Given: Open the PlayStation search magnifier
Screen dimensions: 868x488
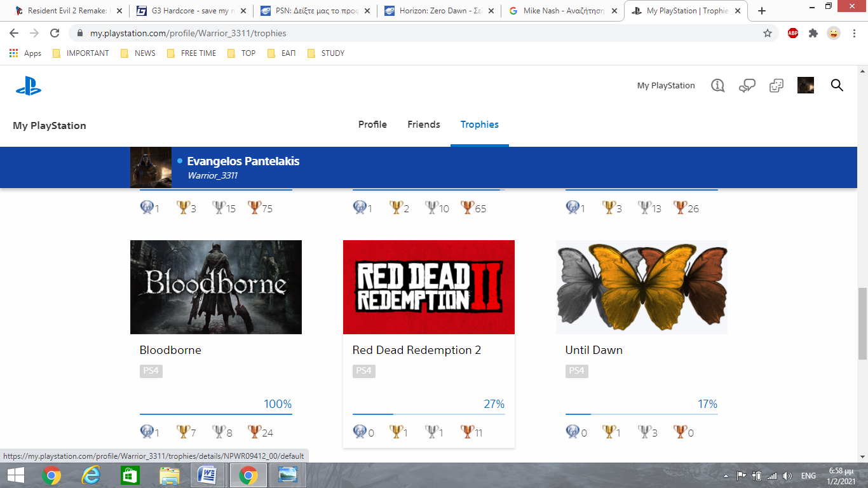Looking at the screenshot, I should point(837,85).
